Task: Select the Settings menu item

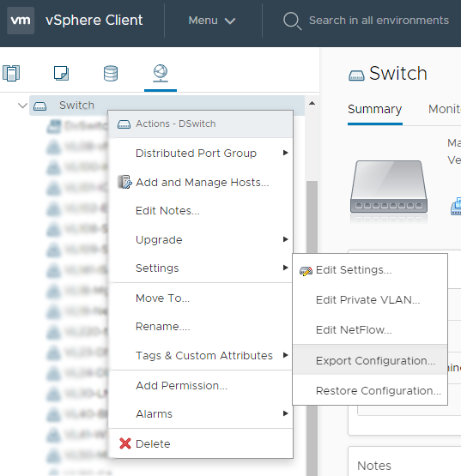Action: pyautogui.click(x=201, y=268)
